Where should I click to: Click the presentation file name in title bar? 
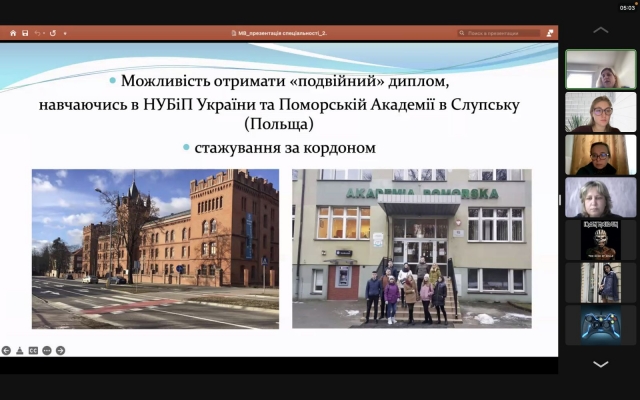pyautogui.click(x=280, y=33)
